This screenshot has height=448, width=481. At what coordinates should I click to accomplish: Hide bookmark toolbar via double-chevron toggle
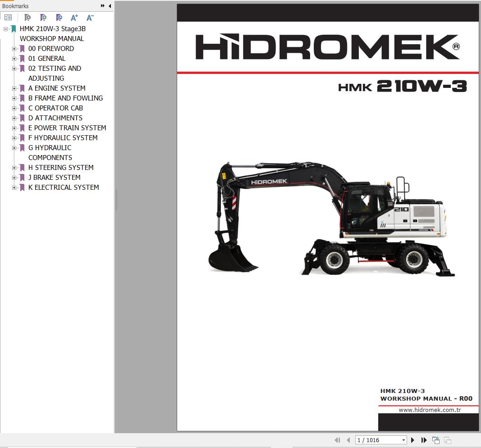pos(103,6)
